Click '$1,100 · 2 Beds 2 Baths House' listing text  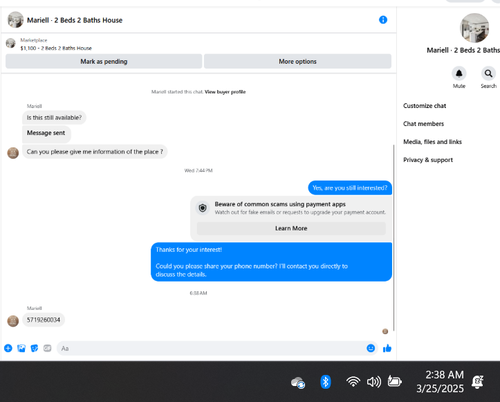tap(56, 48)
